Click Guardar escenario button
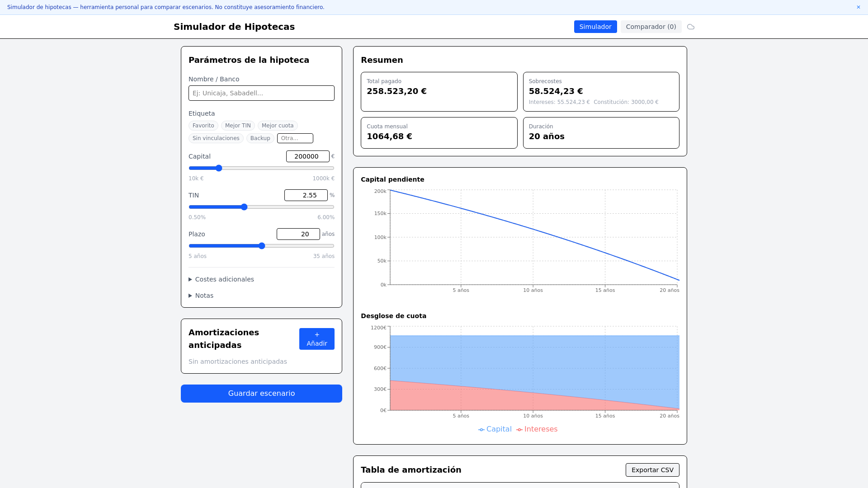868x488 pixels. pyautogui.click(x=261, y=394)
